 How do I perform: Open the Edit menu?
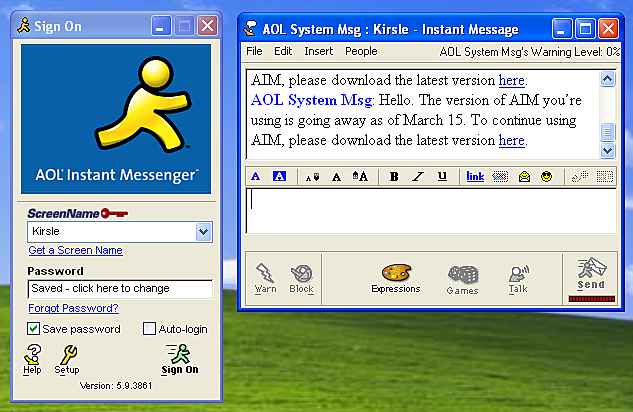(283, 51)
